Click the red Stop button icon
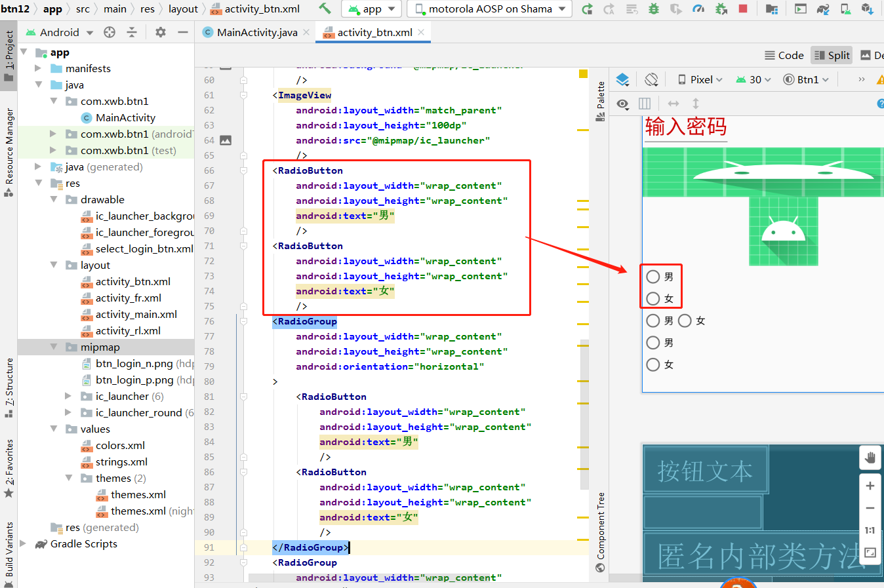The image size is (884, 588). [x=743, y=9]
